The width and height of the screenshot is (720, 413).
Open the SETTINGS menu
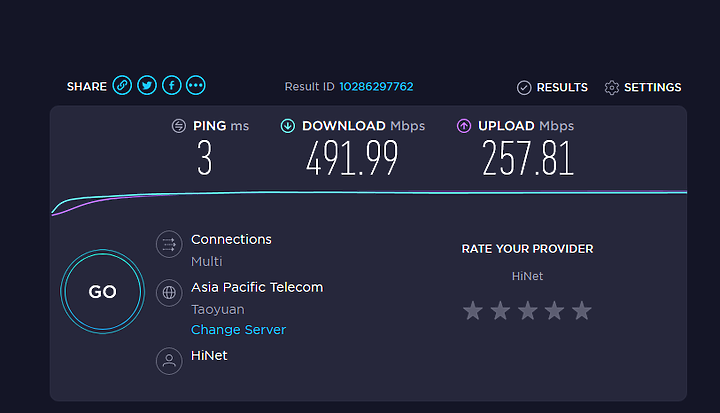pos(643,87)
